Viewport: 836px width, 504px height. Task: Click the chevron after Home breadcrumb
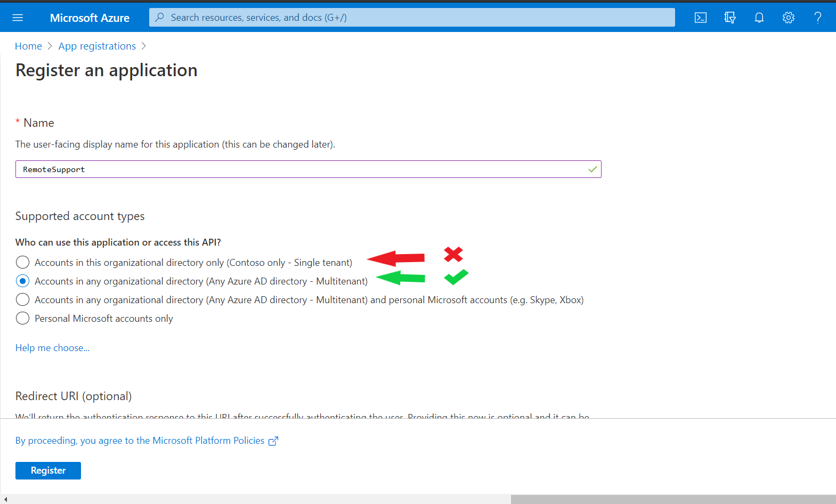coord(50,46)
